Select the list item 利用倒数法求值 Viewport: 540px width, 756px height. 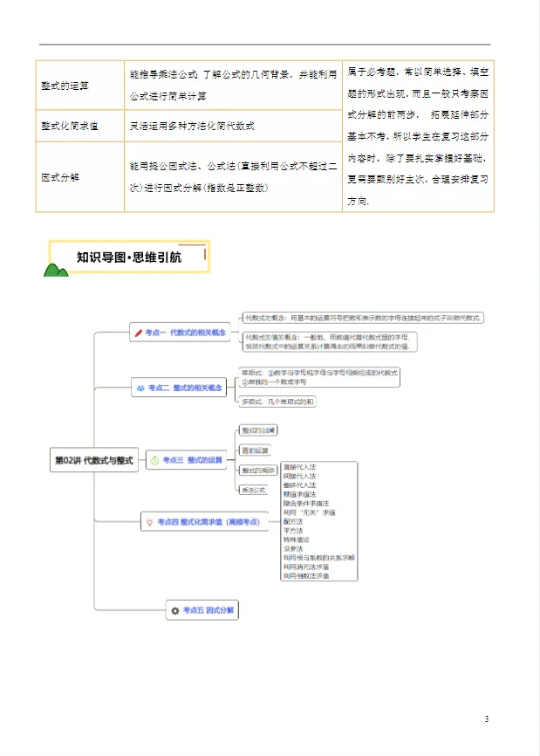306,576
